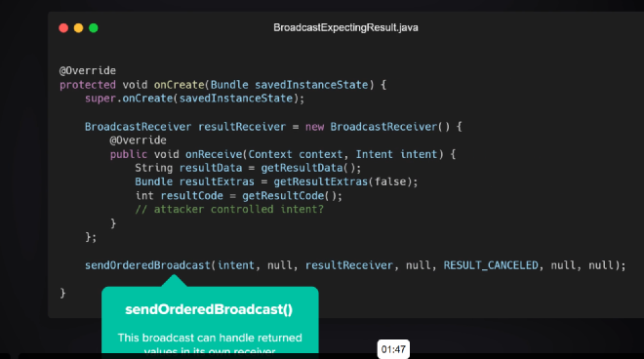
Task: Click 'onCreate(Bundle savedInstanceState)' method signature
Action: pyautogui.click(x=263, y=85)
